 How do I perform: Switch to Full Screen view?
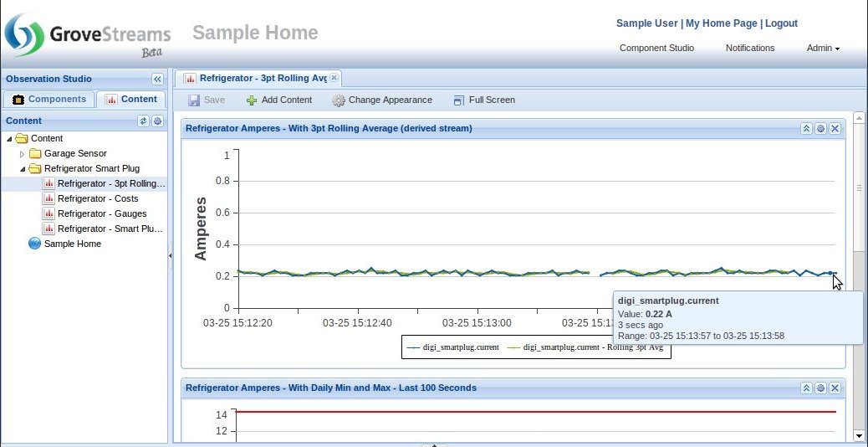pyautogui.click(x=483, y=100)
